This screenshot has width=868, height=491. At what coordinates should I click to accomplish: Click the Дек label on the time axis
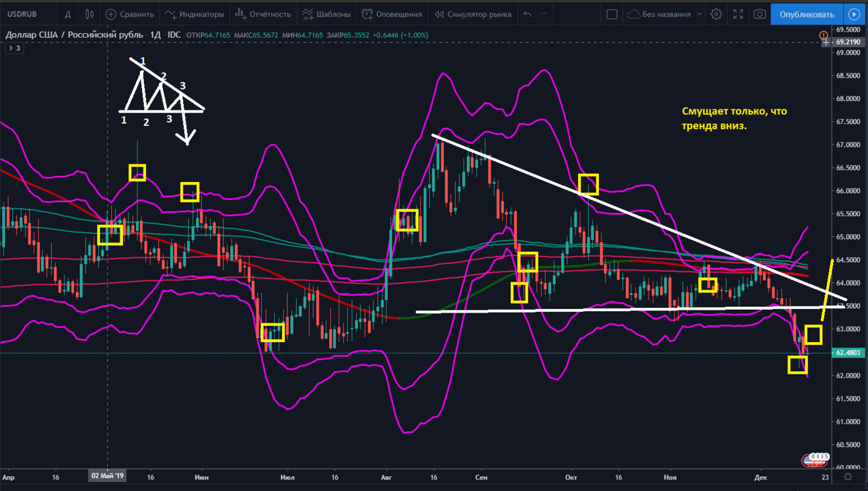tap(760, 477)
